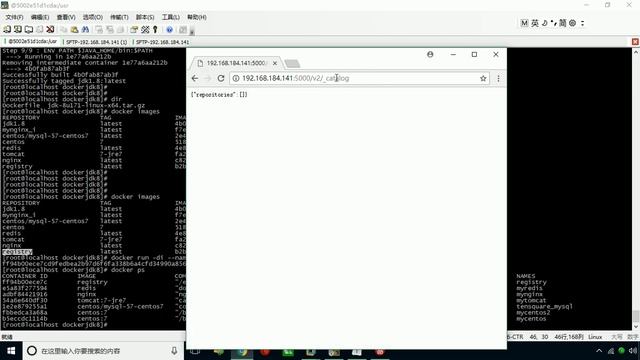
Task: Click the grayed Reconnect toolbar icon
Action: (x=40, y=29)
